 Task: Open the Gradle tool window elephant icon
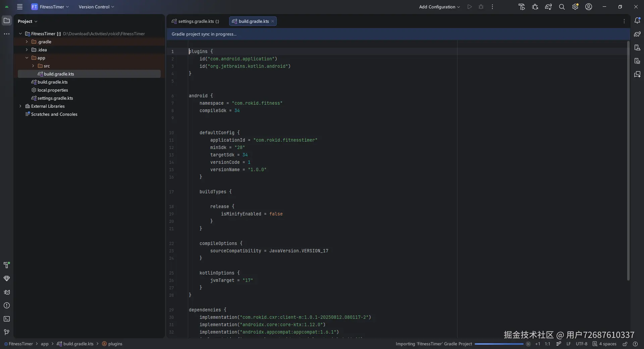[x=637, y=34]
